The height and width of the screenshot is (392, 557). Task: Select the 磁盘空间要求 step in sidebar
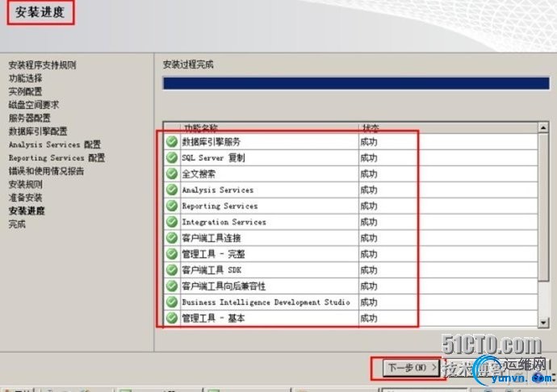[x=34, y=105]
